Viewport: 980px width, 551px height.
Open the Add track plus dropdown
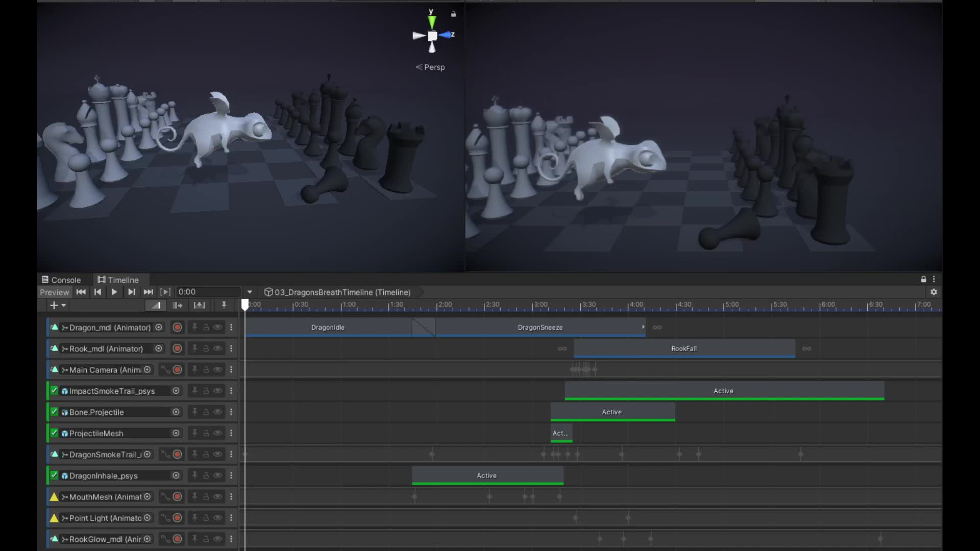[58, 305]
